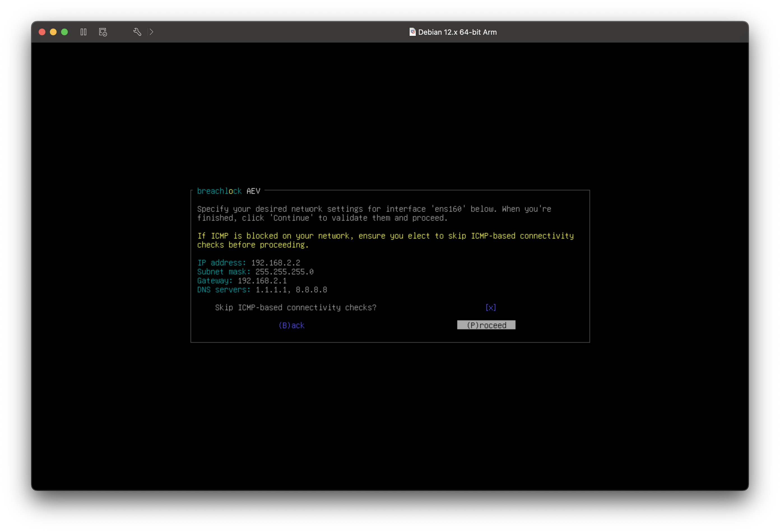Click the Skip ICMP-based connectivity checks label
Image resolution: width=780 pixels, height=532 pixels.
[296, 307]
